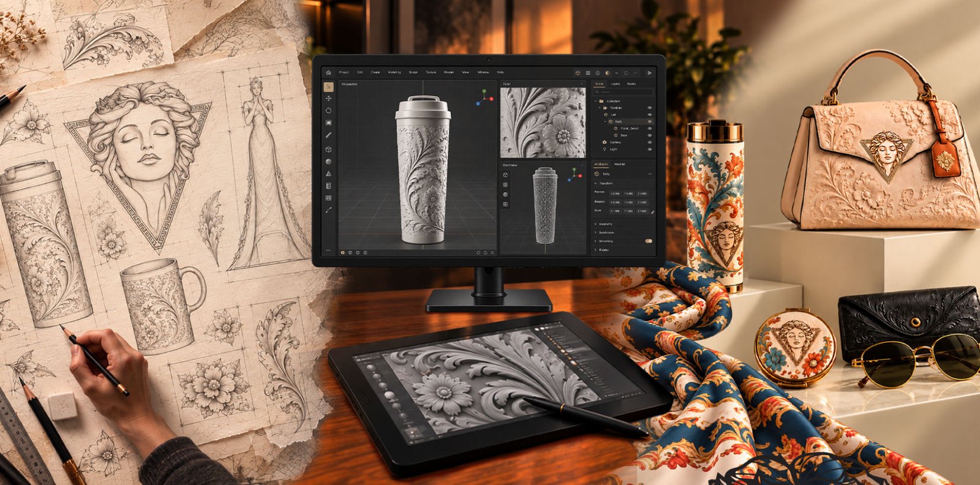980x485 pixels.
Task: Select the cylinder primitive tool
Action: pos(328,186)
